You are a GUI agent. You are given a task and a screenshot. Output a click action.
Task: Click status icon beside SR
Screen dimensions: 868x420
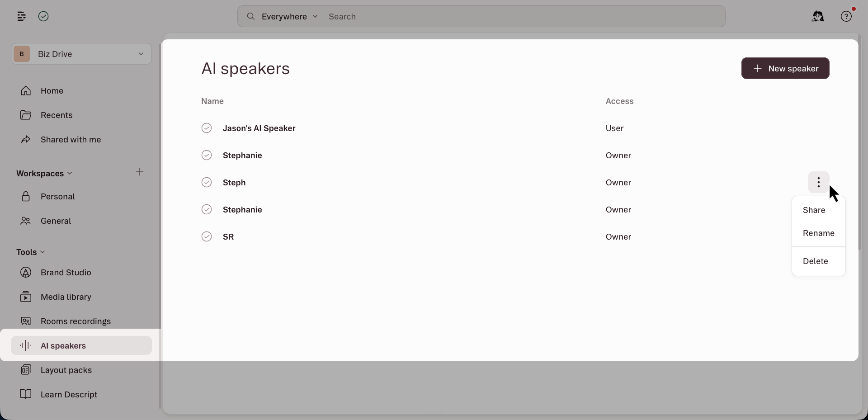click(x=207, y=236)
